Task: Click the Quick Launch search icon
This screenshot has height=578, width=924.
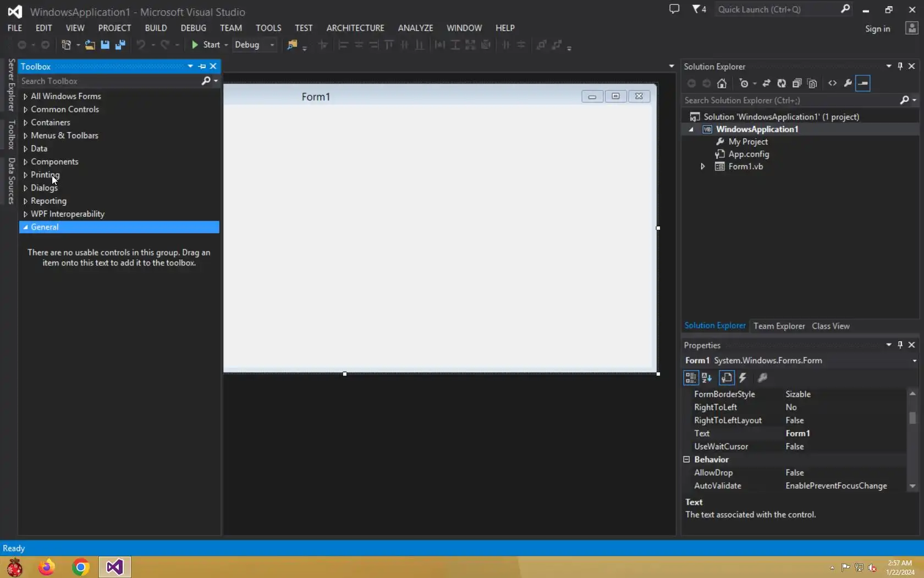Action: coord(845,9)
